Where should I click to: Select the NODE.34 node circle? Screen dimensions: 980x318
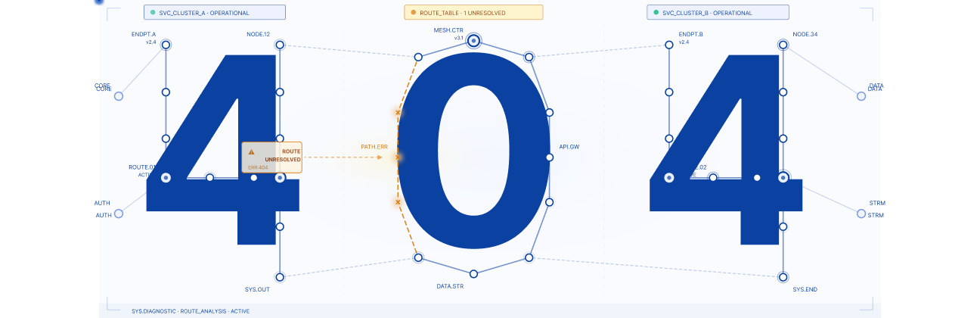pos(783,45)
